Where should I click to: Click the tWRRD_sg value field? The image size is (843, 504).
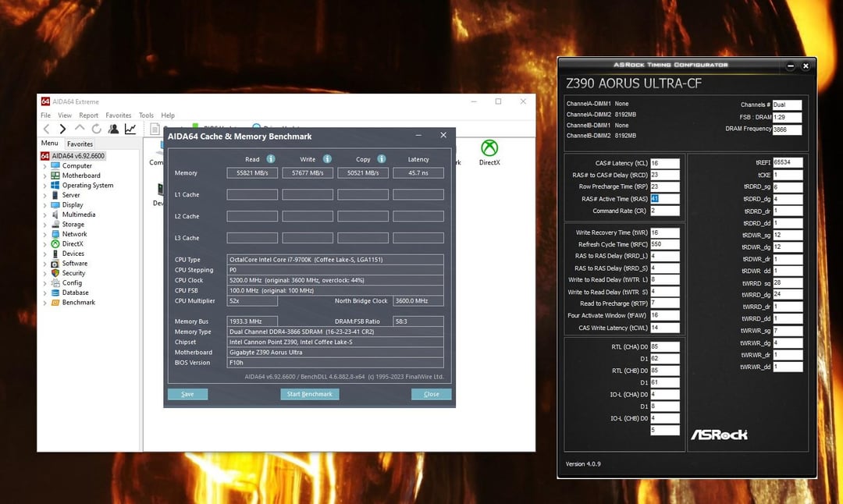(788, 282)
